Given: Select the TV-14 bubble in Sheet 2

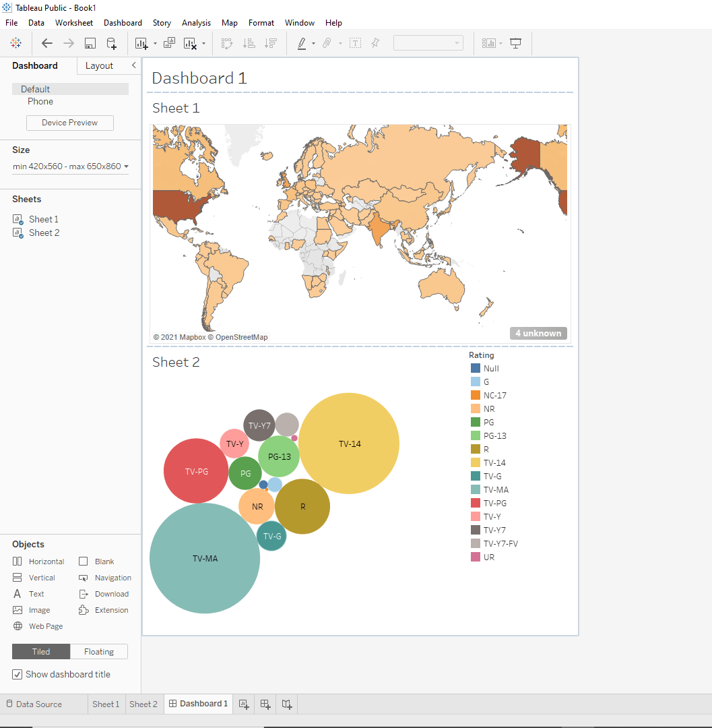Looking at the screenshot, I should click(x=349, y=444).
